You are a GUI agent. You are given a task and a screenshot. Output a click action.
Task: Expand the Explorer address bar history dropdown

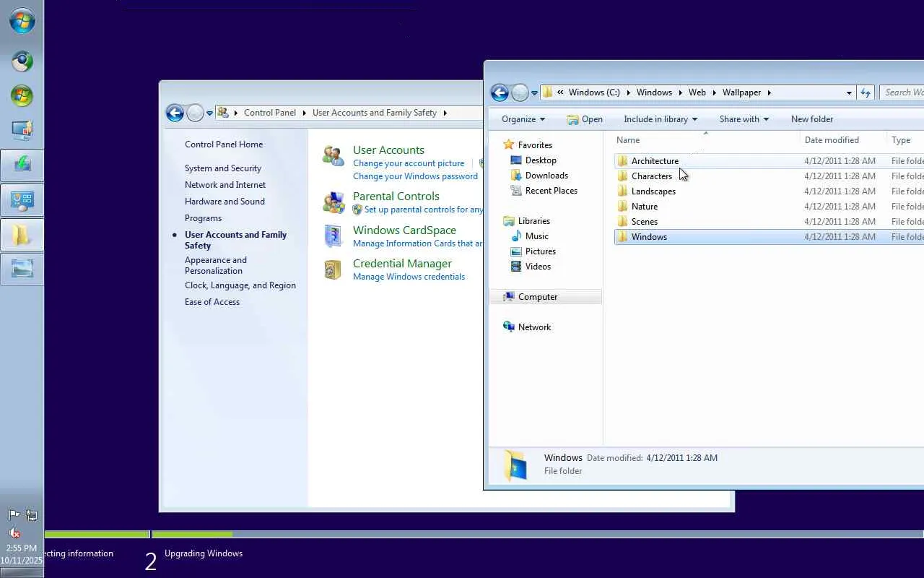coord(849,92)
